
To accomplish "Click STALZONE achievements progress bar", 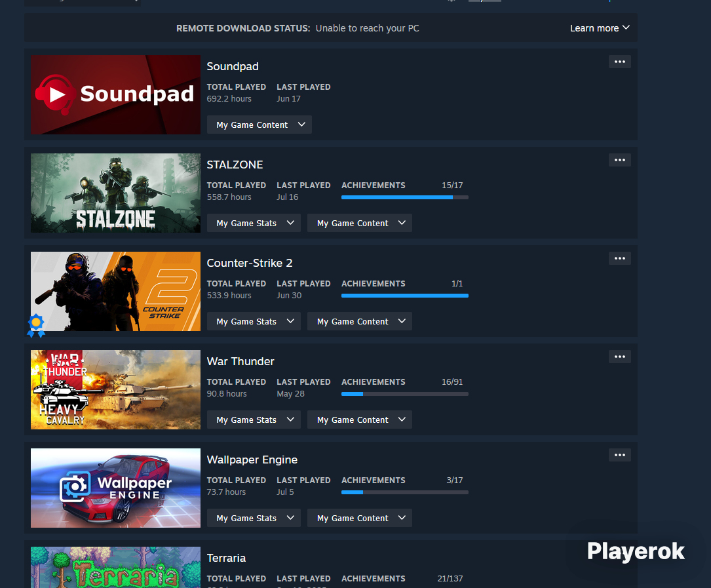I will point(405,197).
